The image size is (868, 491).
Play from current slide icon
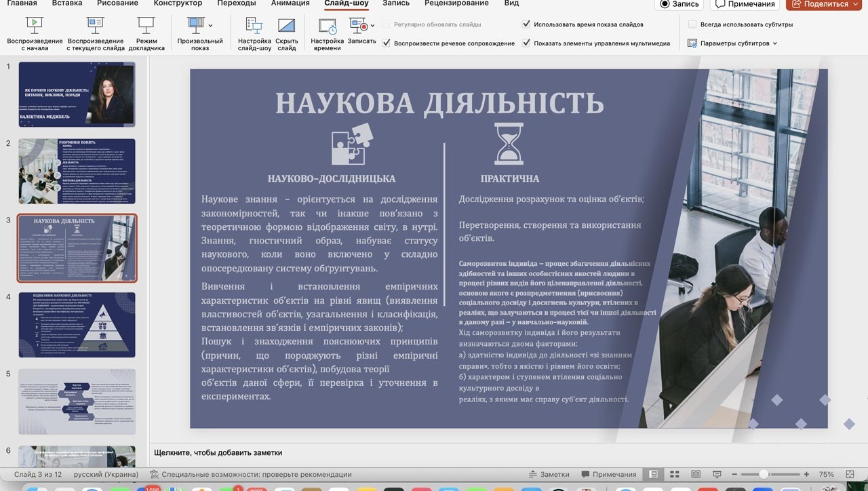[x=96, y=27]
